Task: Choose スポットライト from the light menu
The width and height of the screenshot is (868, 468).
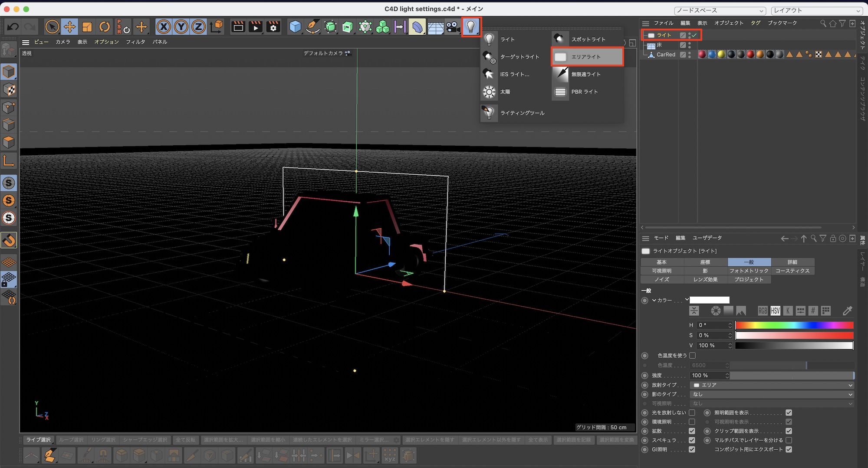Action: tap(588, 39)
